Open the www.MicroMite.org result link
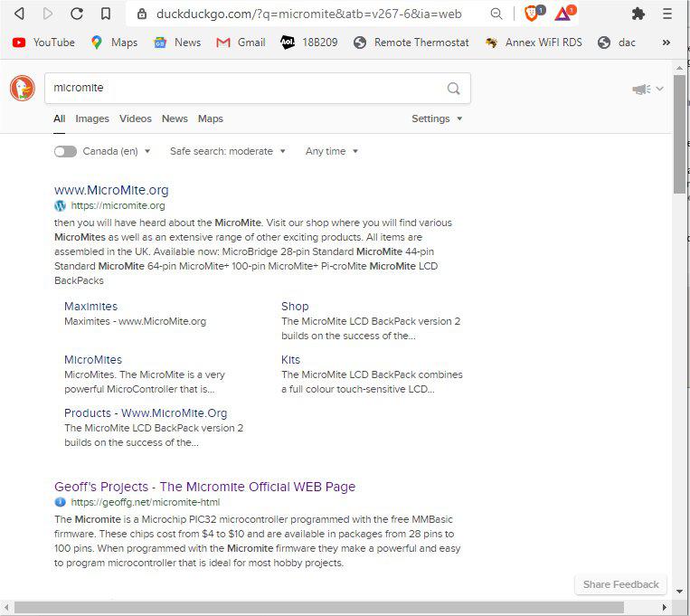690x616 pixels. [111, 190]
